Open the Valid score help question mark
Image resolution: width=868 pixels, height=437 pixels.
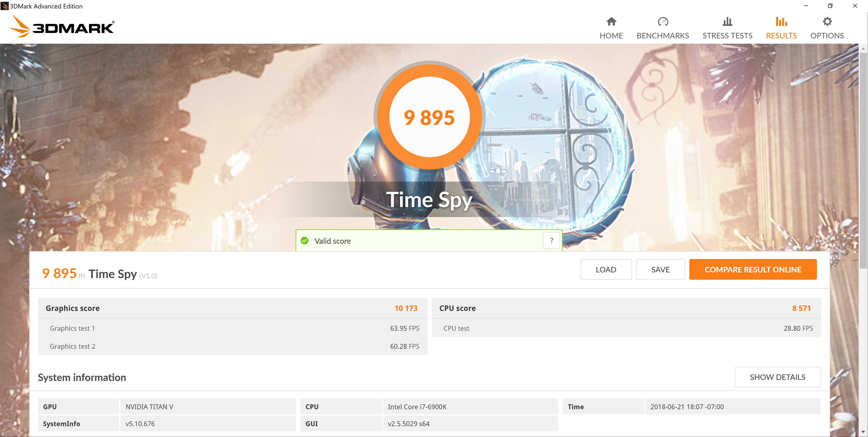pos(551,241)
